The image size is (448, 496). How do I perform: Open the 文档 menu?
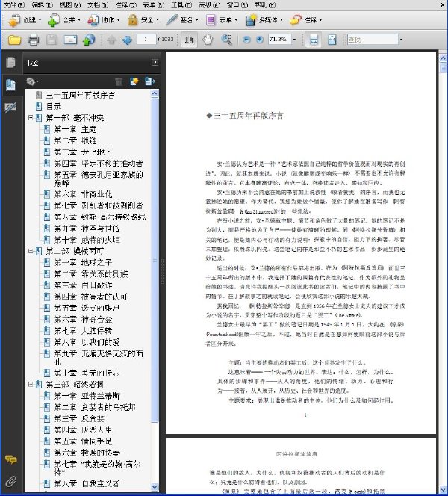(x=98, y=4)
